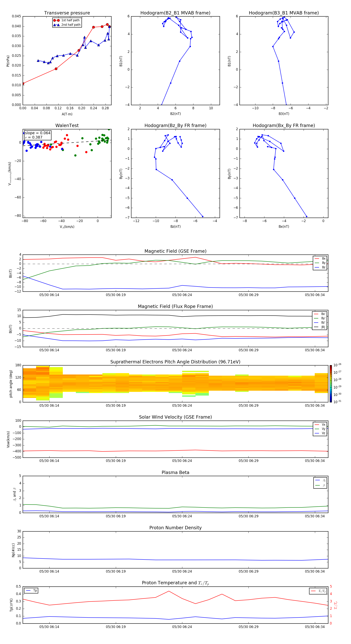Click the Bz(nT) x-axis label

175,227
